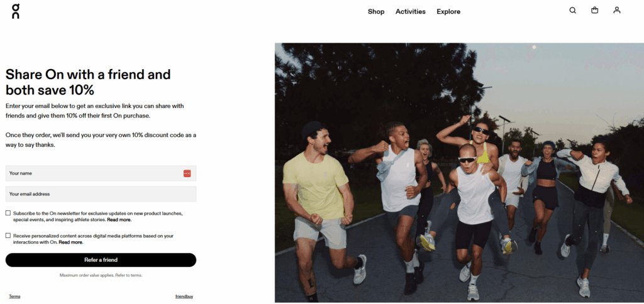Open the friendbuy link
Screen dimensions: 644x304
tap(184, 296)
